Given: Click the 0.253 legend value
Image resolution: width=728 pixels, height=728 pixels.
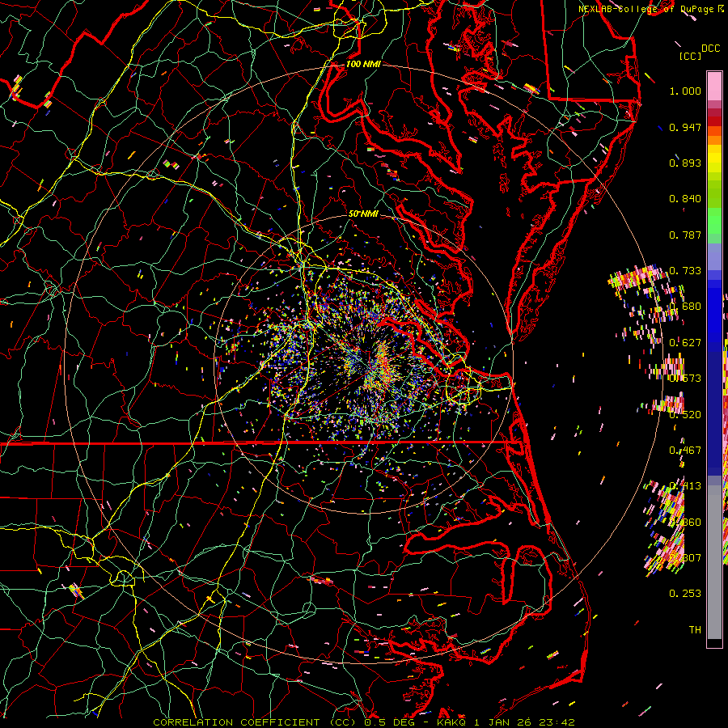Looking at the screenshot, I should point(685,594).
